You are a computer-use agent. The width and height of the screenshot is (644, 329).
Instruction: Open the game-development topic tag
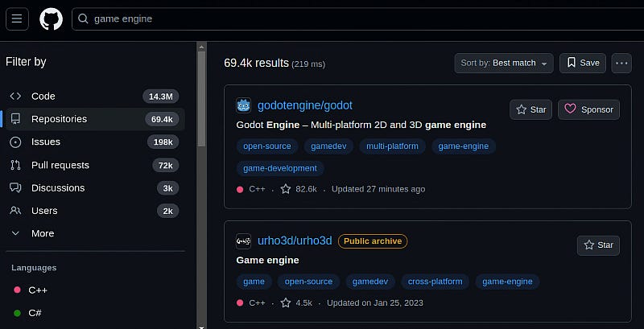(x=280, y=168)
